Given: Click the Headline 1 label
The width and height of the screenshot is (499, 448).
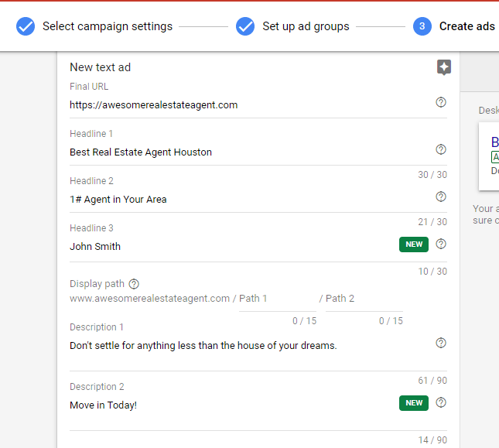Looking at the screenshot, I should tap(91, 134).
